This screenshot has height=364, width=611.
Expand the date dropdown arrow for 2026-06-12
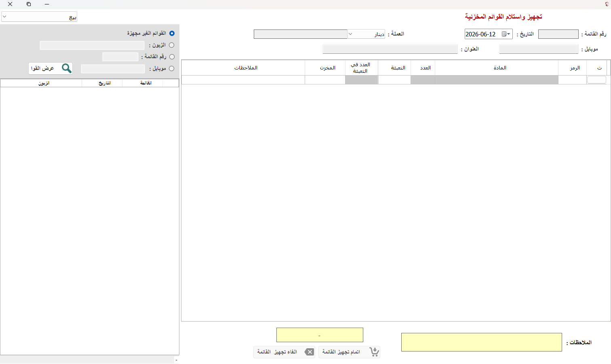tap(509, 34)
